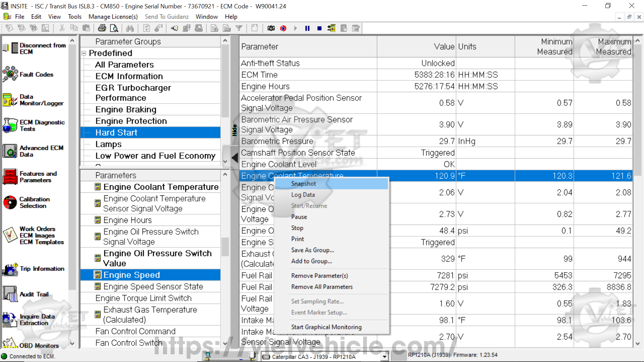The height and width of the screenshot is (362, 644).
Task: Select Low Power and Fuel Economy group
Action: tap(155, 156)
